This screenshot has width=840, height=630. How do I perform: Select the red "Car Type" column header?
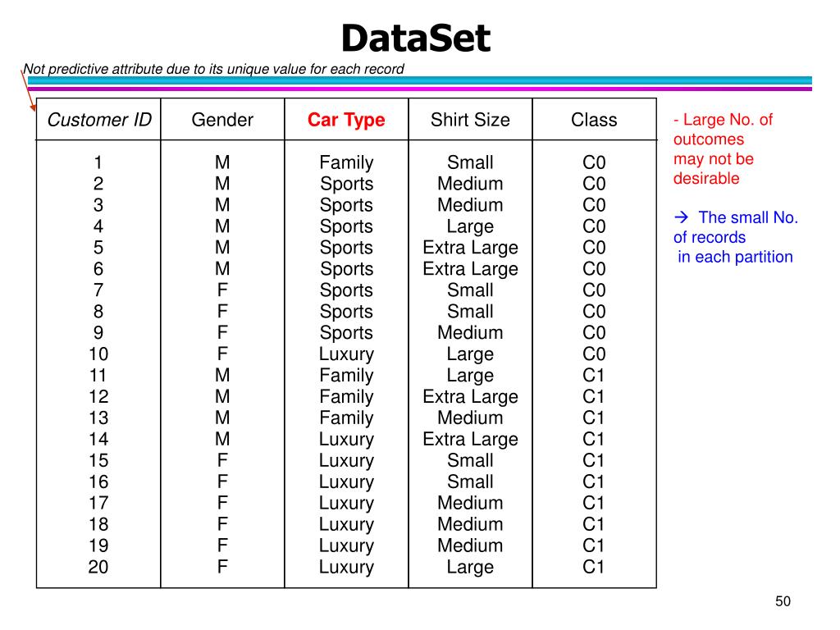click(346, 120)
